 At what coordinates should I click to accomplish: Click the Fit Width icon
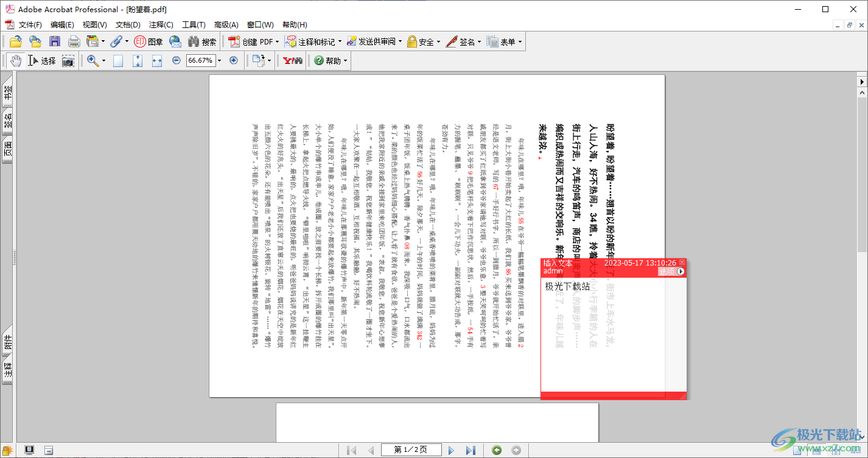tap(156, 61)
